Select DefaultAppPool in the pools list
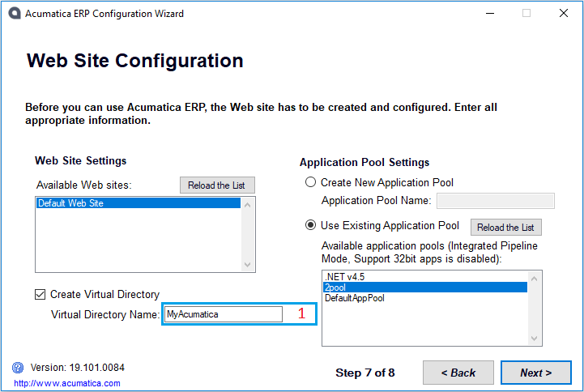Viewport: 584px width, 392px height. pyautogui.click(x=425, y=298)
